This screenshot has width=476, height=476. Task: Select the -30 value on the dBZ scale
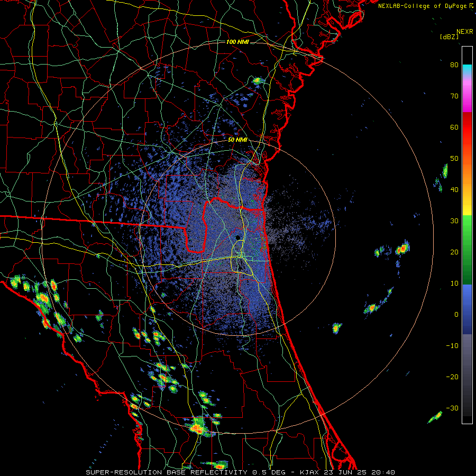452,408
